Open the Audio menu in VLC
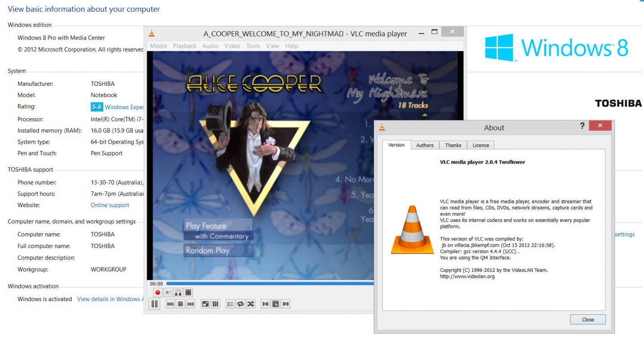644x337 pixels. [x=210, y=46]
